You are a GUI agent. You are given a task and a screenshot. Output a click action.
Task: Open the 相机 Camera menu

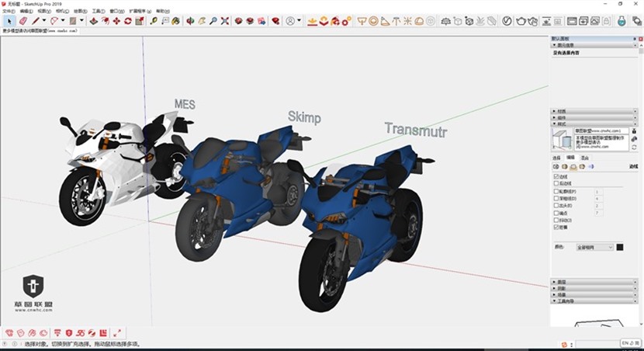tap(62, 11)
